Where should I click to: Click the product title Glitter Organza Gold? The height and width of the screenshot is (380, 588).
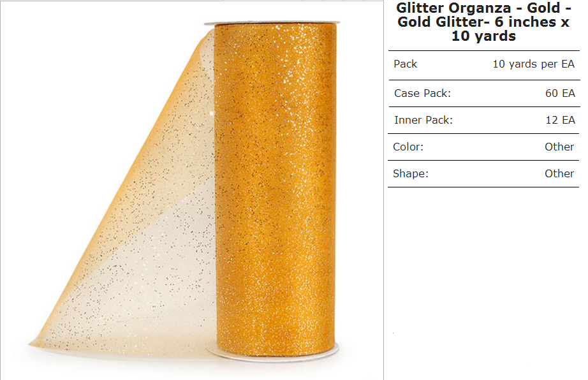click(483, 22)
